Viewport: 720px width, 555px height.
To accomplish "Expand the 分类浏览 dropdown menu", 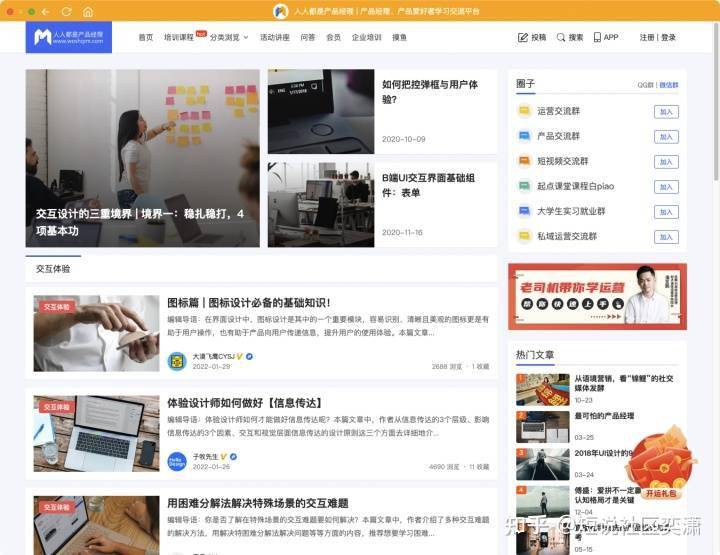I will 229,37.
